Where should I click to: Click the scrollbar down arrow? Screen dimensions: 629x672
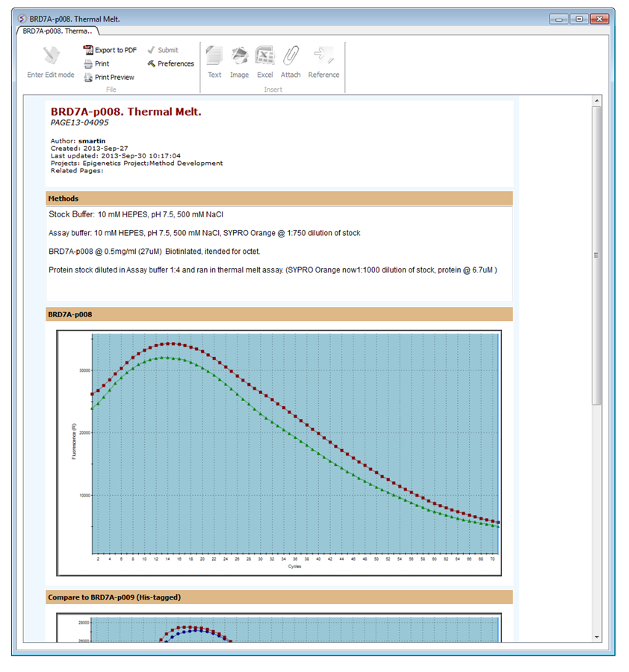coord(596,636)
